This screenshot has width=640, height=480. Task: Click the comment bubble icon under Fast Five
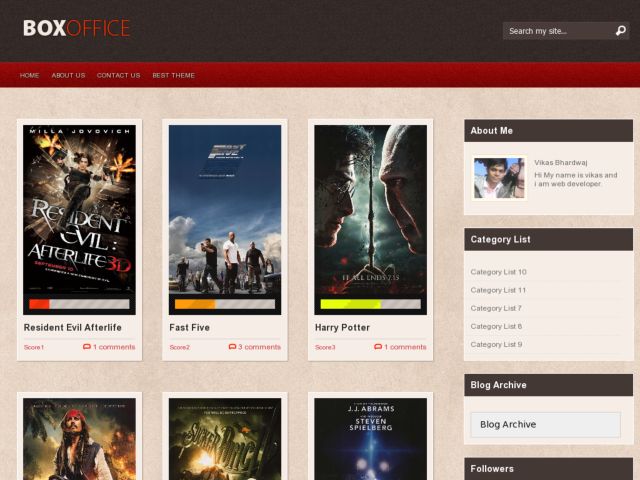click(232, 347)
